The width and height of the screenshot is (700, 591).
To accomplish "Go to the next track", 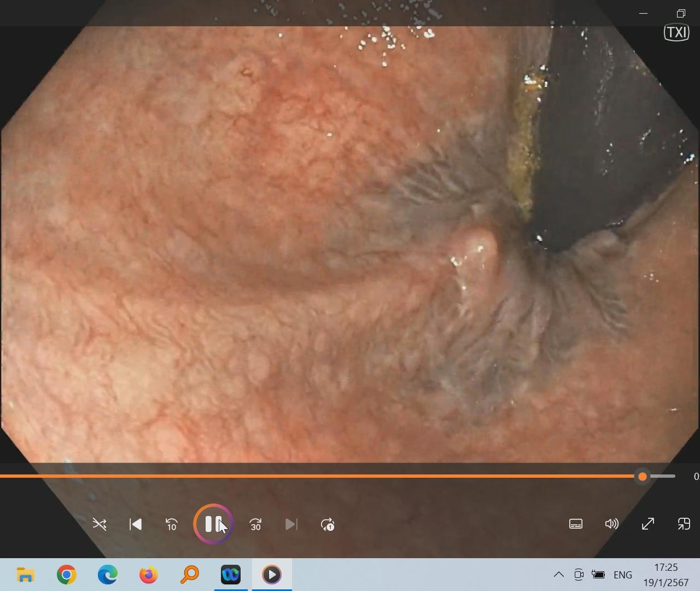I will click(x=291, y=524).
